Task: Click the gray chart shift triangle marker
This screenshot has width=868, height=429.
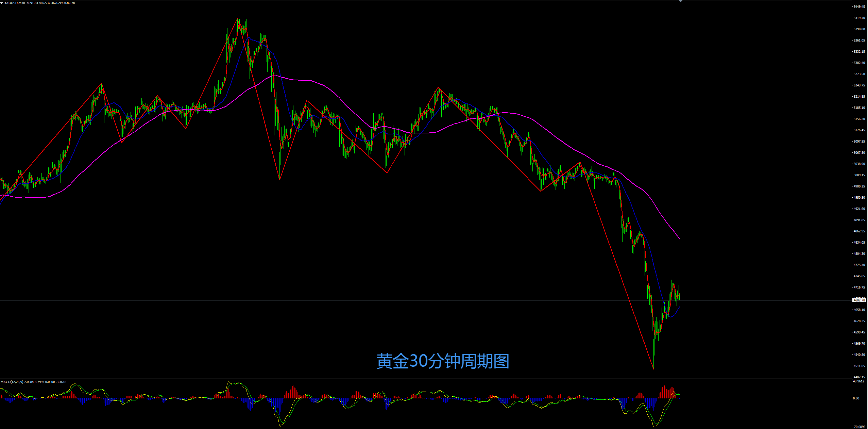Action: [x=680, y=1]
